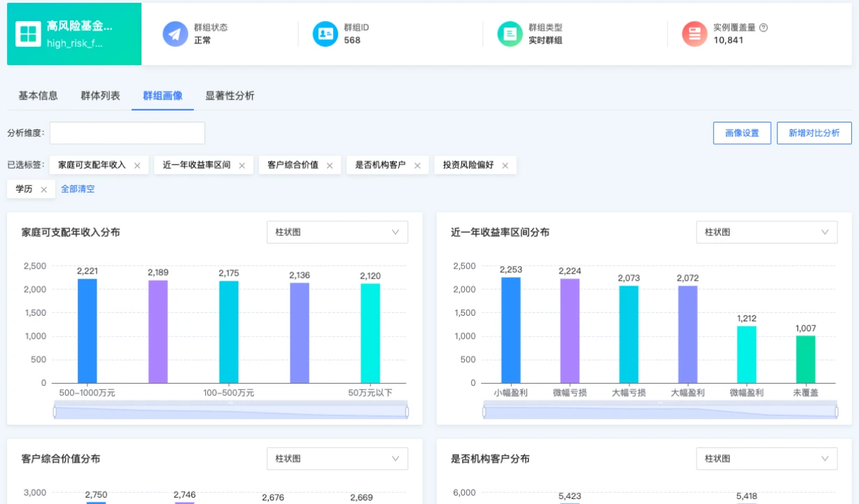Click right handle of return rate zoom slider
859x504 pixels.
[837, 412]
